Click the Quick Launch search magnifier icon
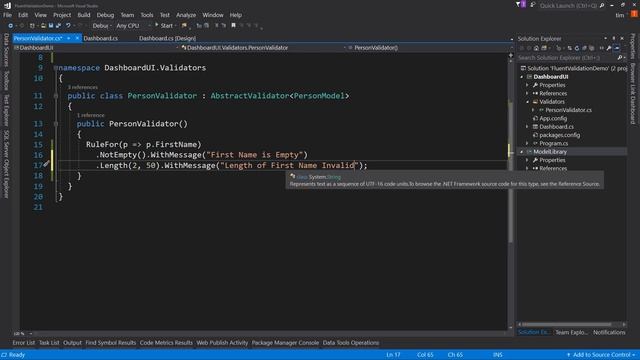The width and height of the screenshot is (640, 360). coord(602,5)
